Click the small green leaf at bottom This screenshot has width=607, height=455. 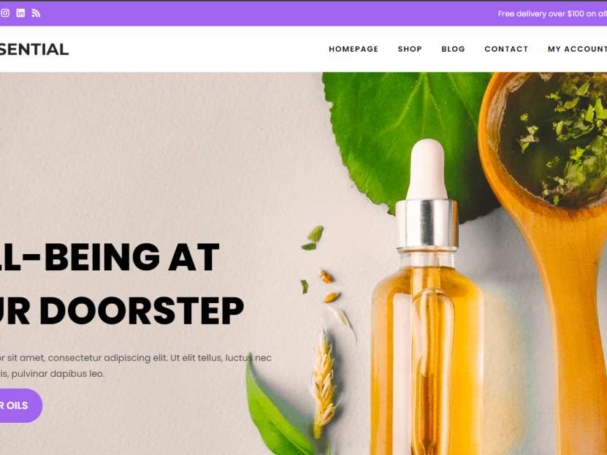click(x=277, y=409)
